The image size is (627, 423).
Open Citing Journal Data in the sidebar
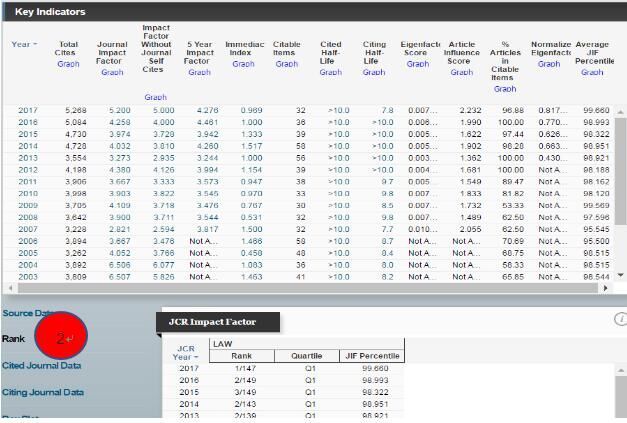click(43, 392)
